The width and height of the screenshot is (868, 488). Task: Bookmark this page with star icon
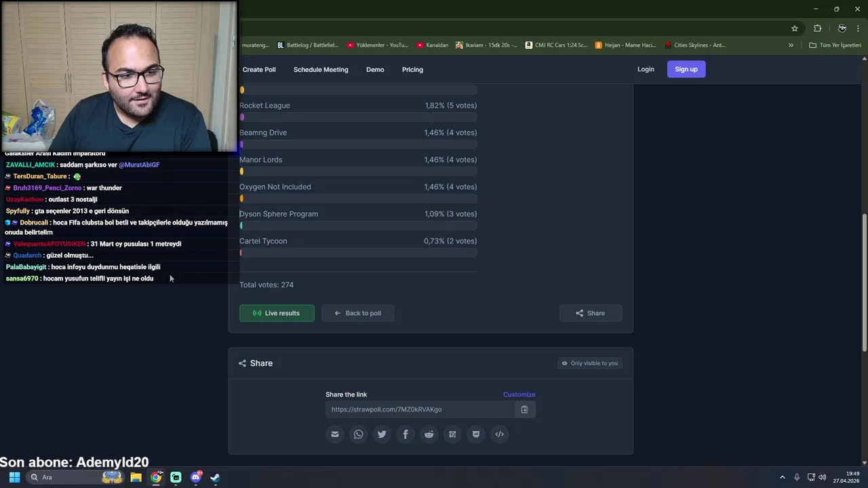tap(795, 28)
